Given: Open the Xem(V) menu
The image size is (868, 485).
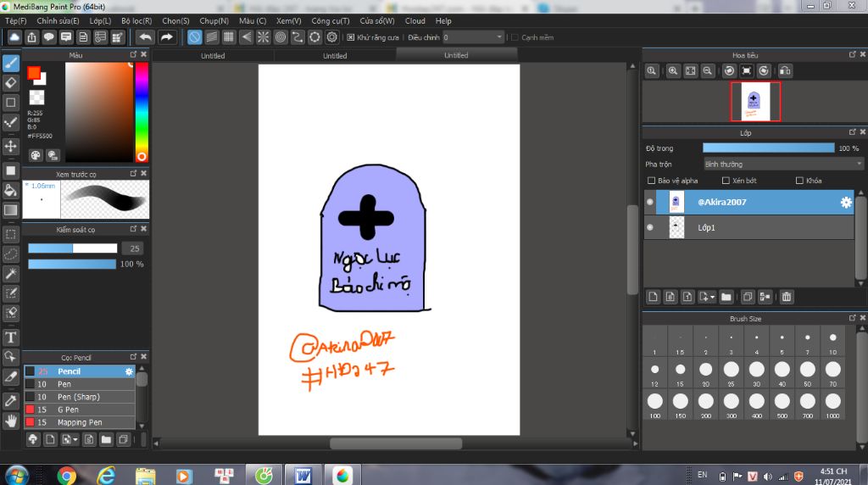Looking at the screenshot, I should coord(288,20).
